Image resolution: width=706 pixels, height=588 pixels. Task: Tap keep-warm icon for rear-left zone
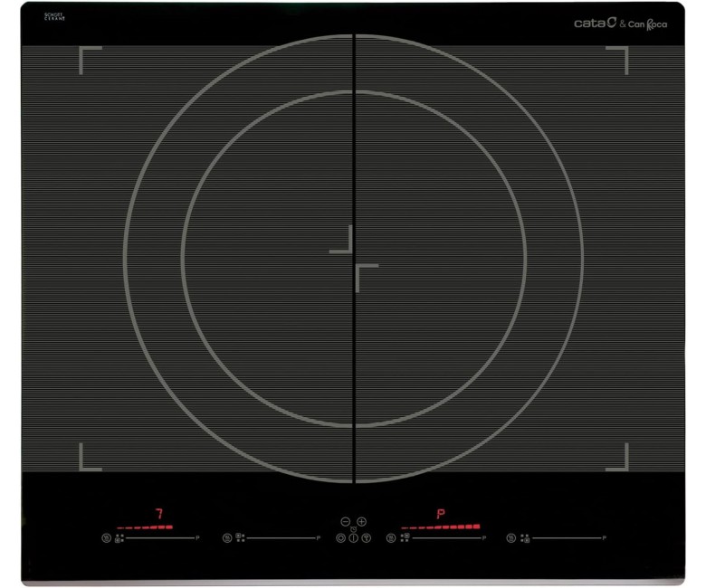pyautogui.click(x=227, y=538)
